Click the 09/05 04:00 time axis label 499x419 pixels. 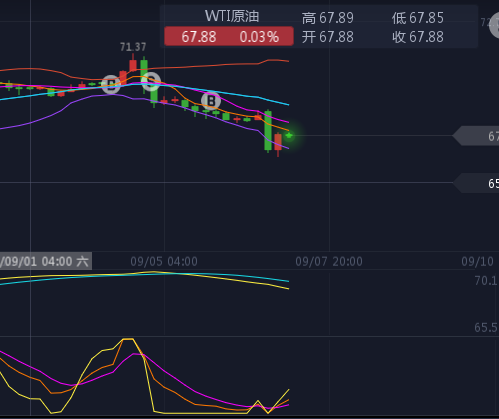click(x=164, y=261)
